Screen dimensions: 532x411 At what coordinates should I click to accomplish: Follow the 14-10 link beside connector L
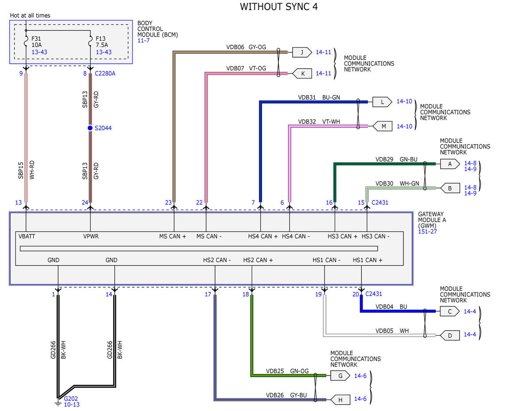(404, 102)
